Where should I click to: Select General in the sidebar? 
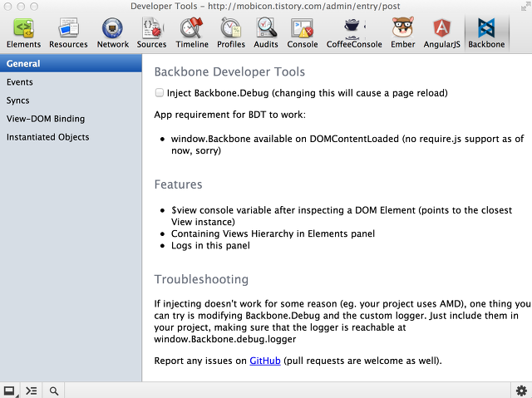click(71, 63)
